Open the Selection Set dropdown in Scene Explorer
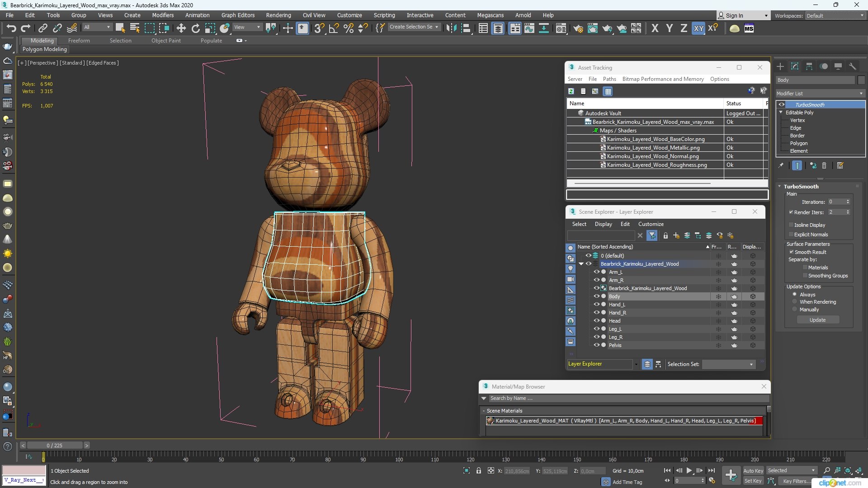Image resolution: width=868 pixels, height=488 pixels. [x=729, y=364]
